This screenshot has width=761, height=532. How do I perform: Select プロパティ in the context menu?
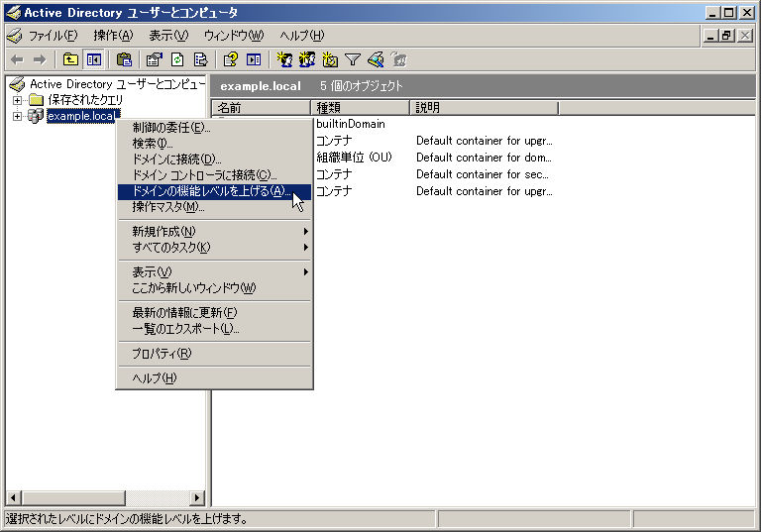pyautogui.click(x=162, y=354)
